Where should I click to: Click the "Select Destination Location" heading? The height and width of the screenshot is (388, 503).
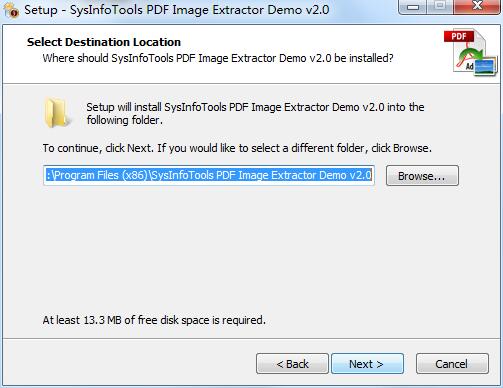point(104,42)
